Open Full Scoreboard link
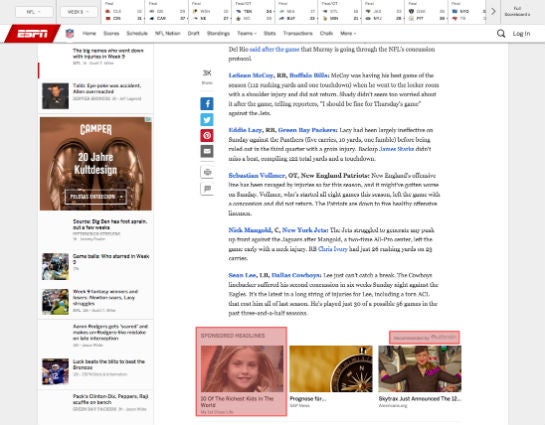 coord(517,11)
